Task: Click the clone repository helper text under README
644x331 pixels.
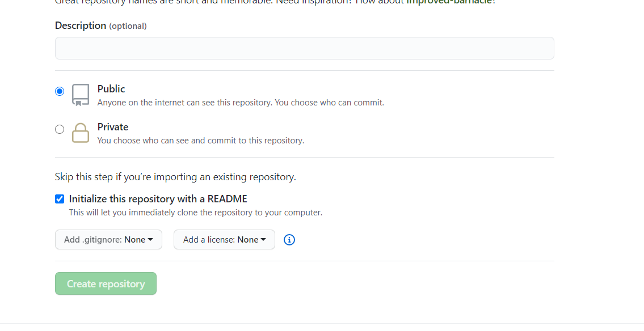Action: 196,212
